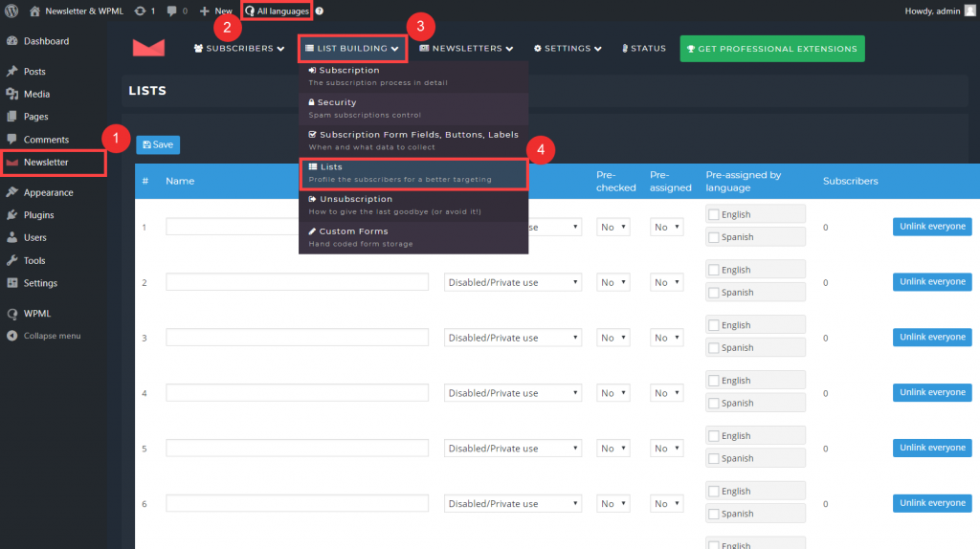980x549 pixels.
Task: Check English for list 2
Action: click(x=714, y=270)
